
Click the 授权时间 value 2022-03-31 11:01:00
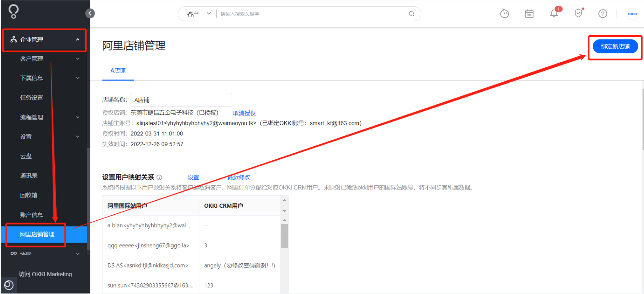(157, 134)
